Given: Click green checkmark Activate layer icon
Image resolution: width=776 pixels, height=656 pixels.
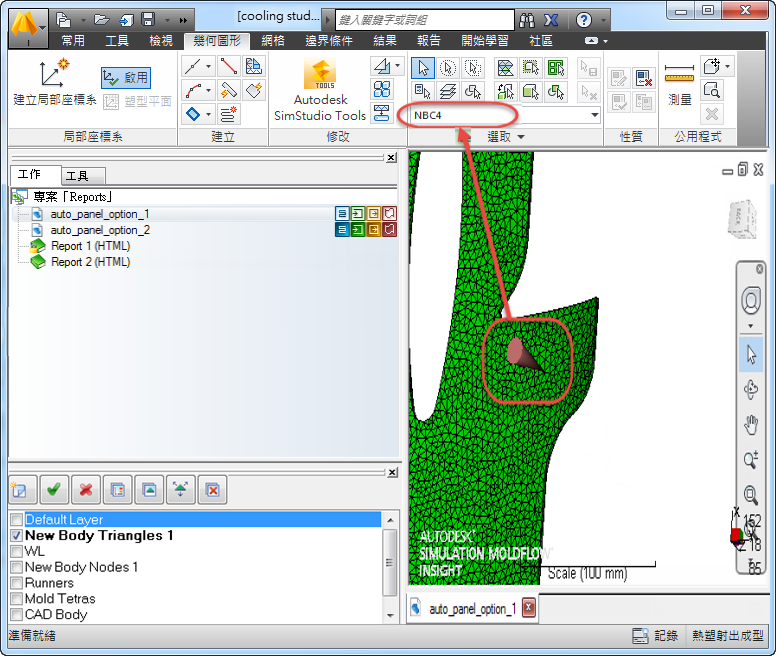Looking at the screenshot, I should 54,490.
